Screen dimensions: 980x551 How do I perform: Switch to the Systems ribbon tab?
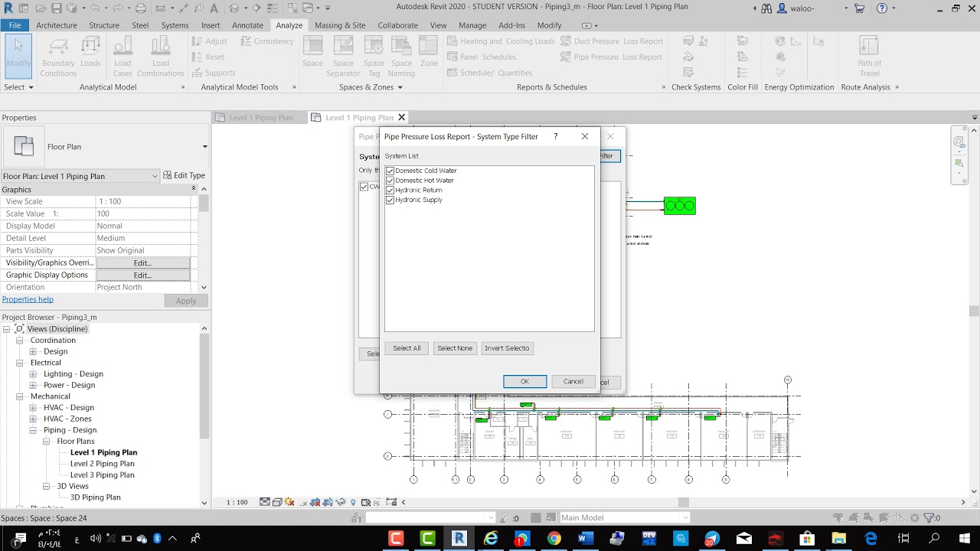point(175,25)
